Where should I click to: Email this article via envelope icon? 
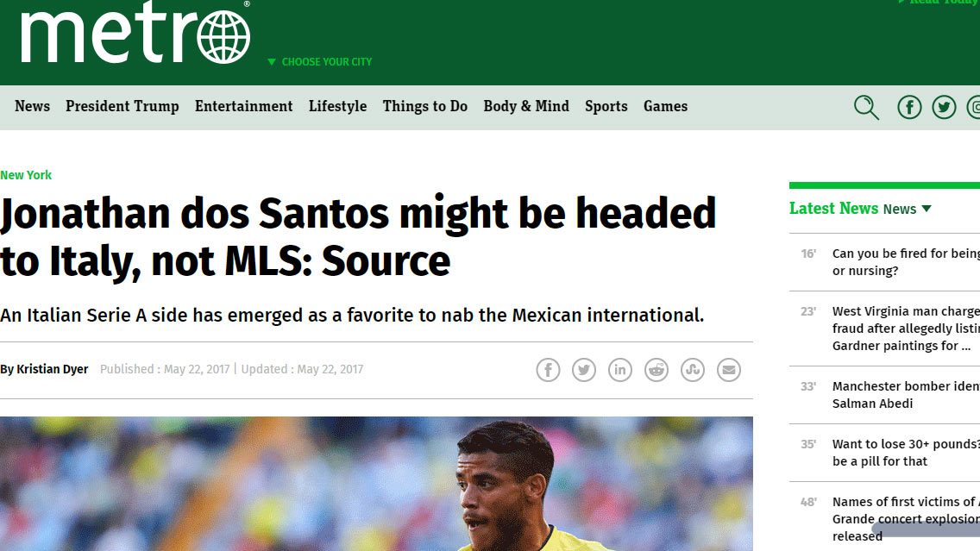click(x=729, y=370)
